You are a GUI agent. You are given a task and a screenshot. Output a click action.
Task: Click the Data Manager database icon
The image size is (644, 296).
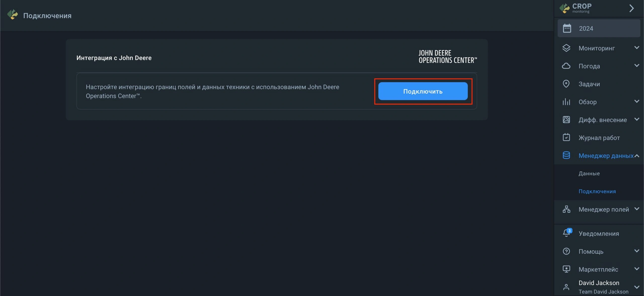566,155
